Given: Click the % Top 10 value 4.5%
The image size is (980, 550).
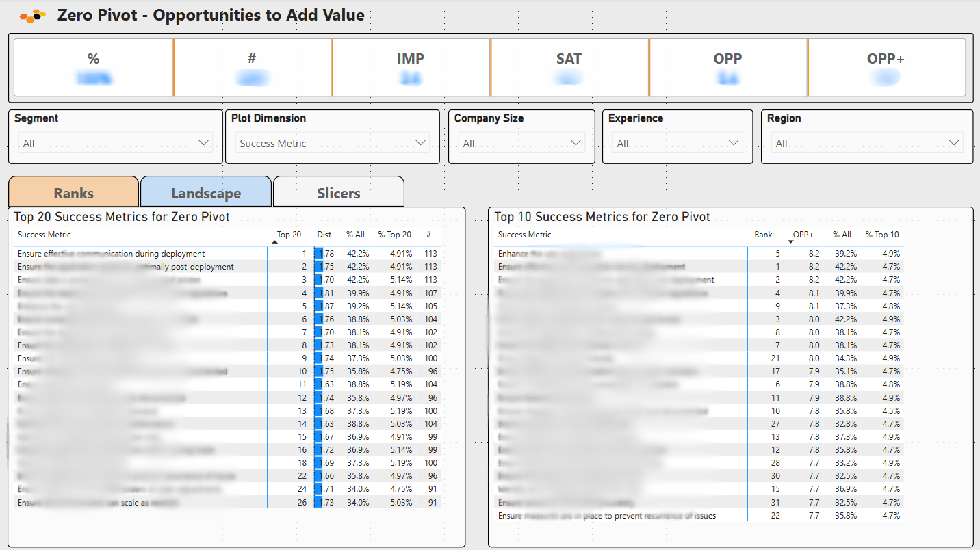Looking at the screenshot, I should (x=891, y=410).
